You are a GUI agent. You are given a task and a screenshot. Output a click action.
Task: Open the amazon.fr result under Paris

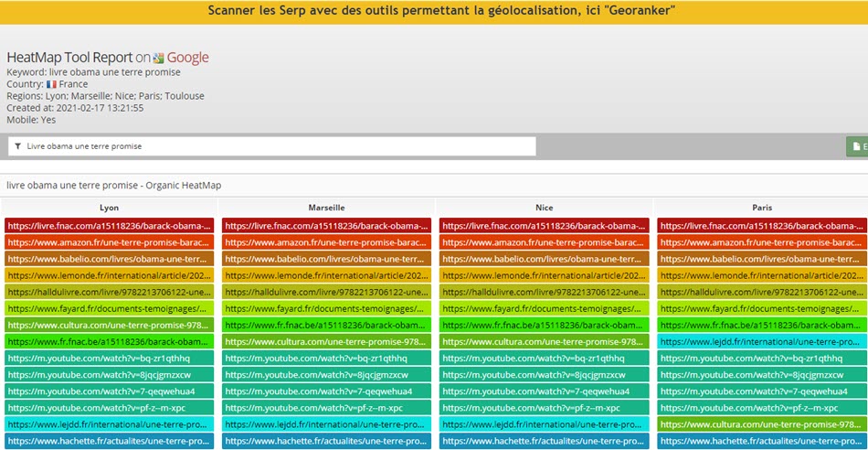(x=762, y=242)
